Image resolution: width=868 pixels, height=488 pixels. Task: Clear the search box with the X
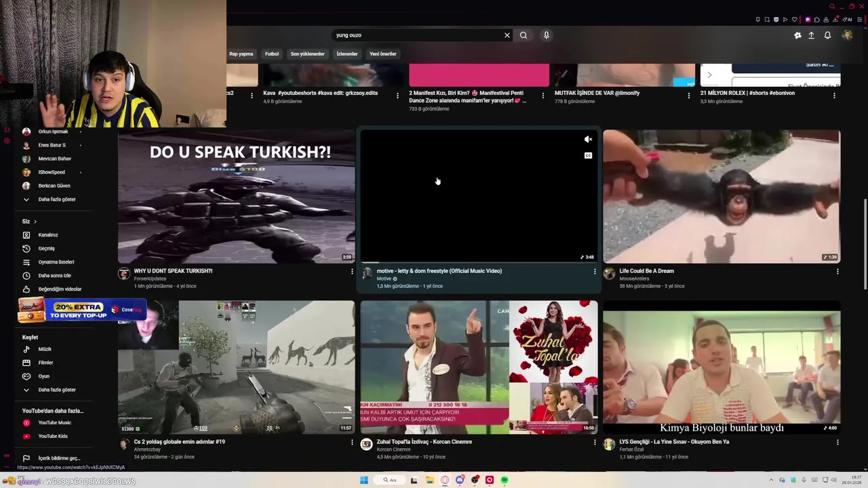(507, 35)
